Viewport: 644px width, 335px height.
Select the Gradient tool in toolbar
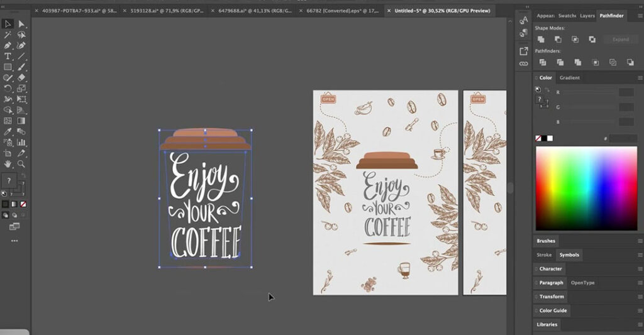pyautogui.click(x=21, y=121)
